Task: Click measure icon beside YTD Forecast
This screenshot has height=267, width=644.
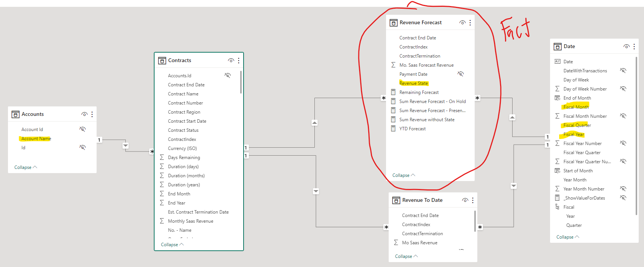Action: pyautogui.click(x=393, y=128)
